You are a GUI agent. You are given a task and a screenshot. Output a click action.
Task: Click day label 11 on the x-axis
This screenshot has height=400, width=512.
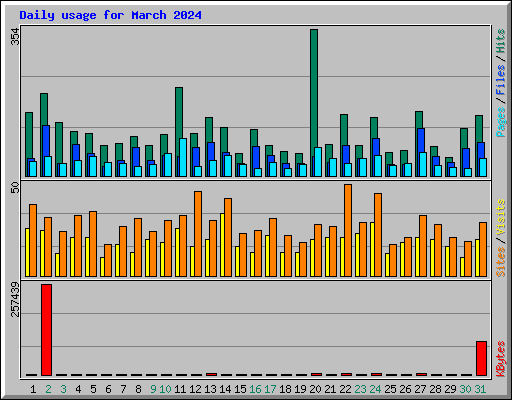tap(180, 389)
